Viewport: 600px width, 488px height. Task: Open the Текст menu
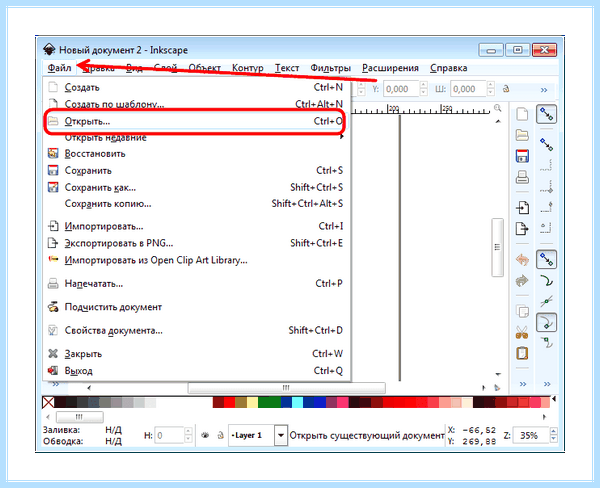(287, 68)
